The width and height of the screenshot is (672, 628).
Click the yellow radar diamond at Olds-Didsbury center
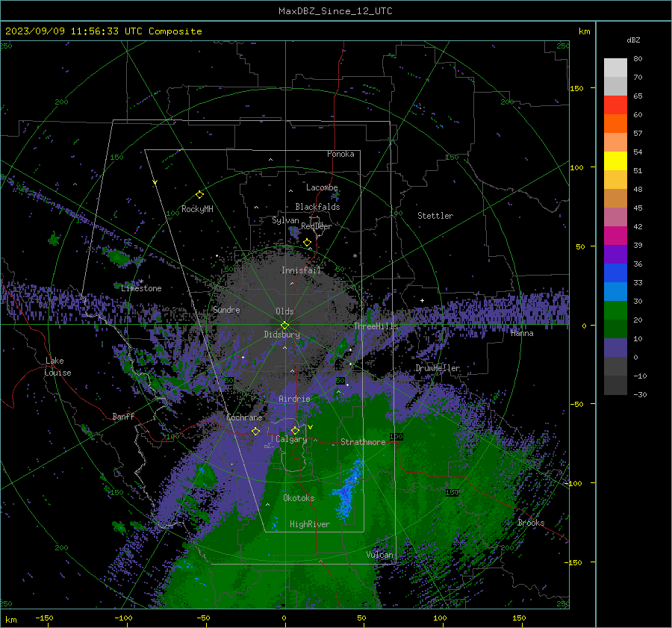point(284,326)
